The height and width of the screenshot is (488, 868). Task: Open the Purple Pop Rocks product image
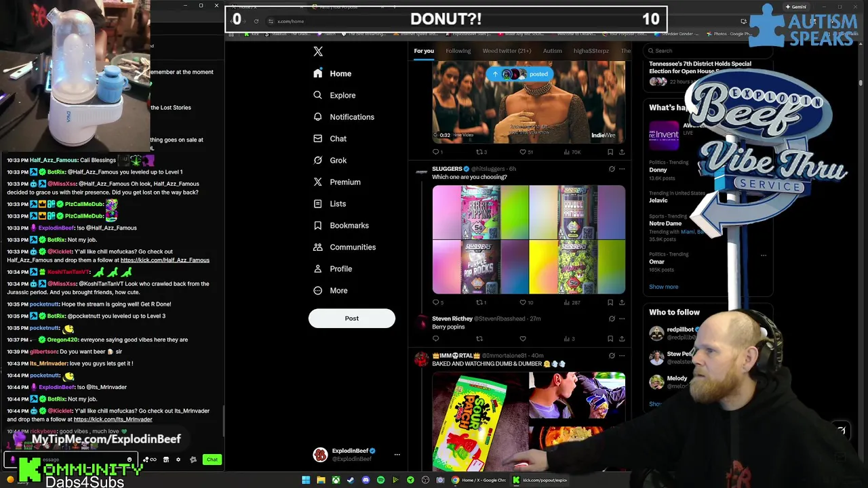480,267
